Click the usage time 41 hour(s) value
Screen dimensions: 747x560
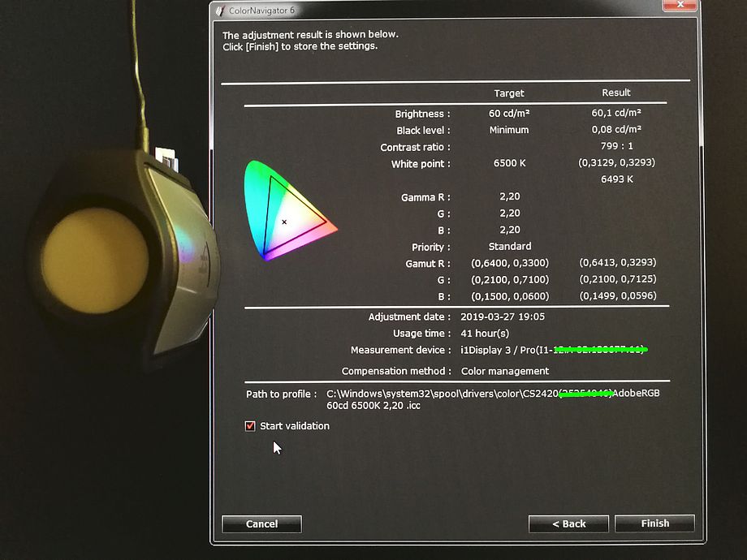click(485, 334)
